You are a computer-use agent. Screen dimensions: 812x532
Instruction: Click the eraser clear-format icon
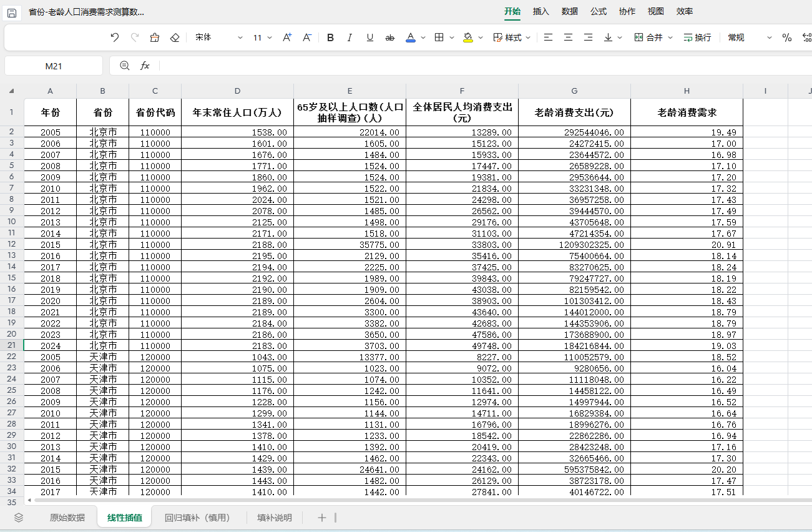click(x=175, y=37)
